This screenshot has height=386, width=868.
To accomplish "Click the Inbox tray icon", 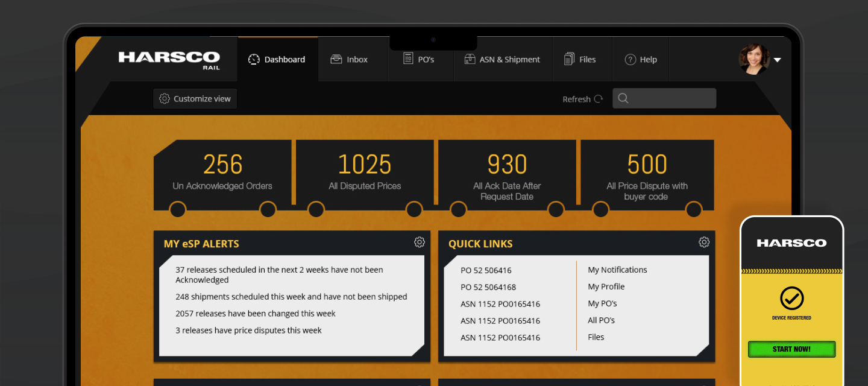I will [336, 59].
